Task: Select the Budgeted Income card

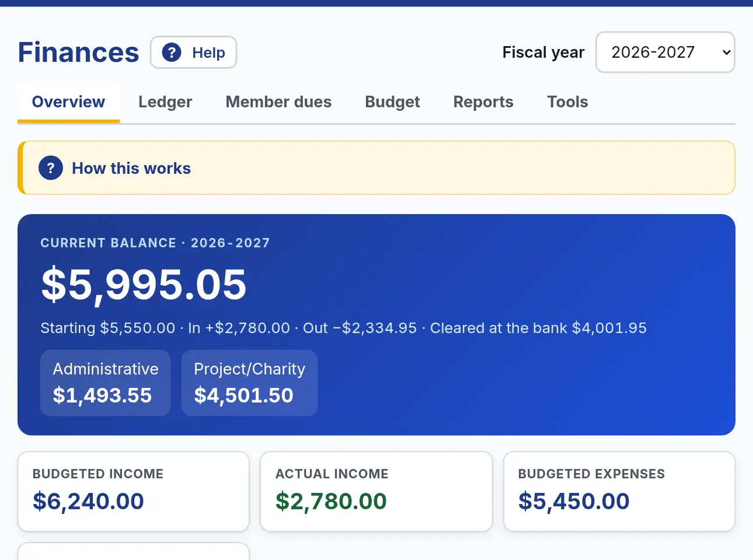Action: point(134,491)
